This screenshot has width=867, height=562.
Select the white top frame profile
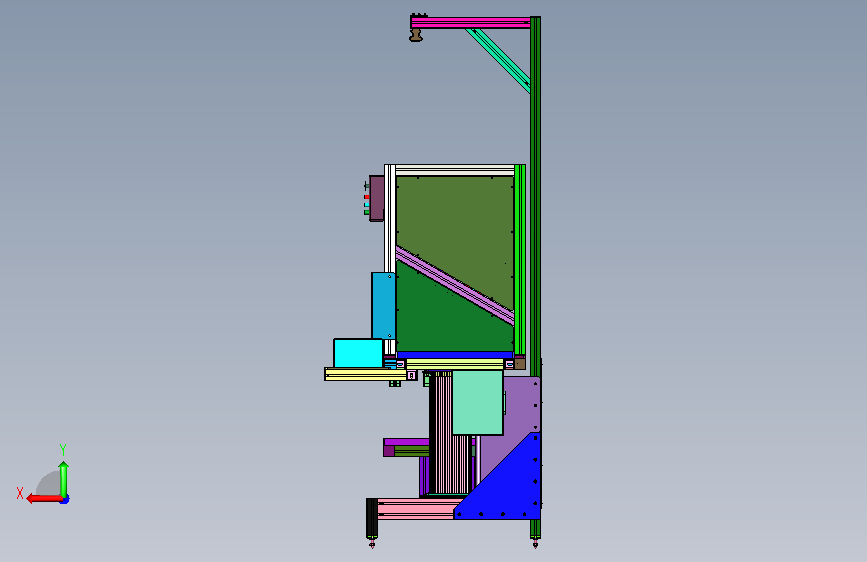[x=455, y=170]
